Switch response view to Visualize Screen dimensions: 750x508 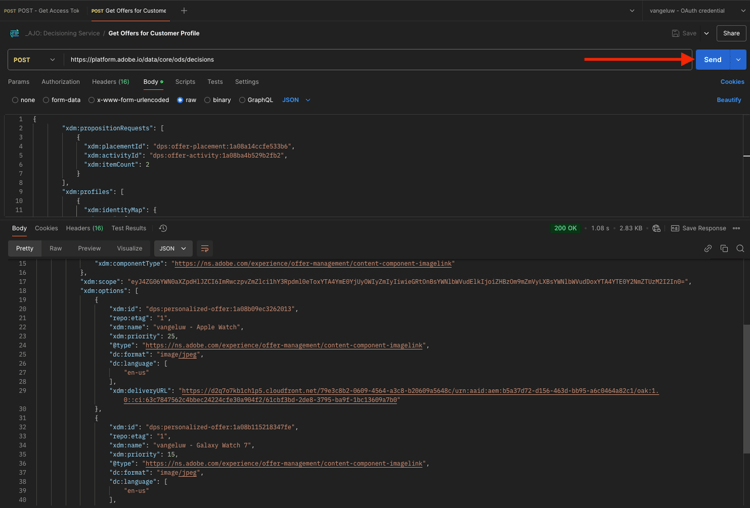click(x=129, y=248)
